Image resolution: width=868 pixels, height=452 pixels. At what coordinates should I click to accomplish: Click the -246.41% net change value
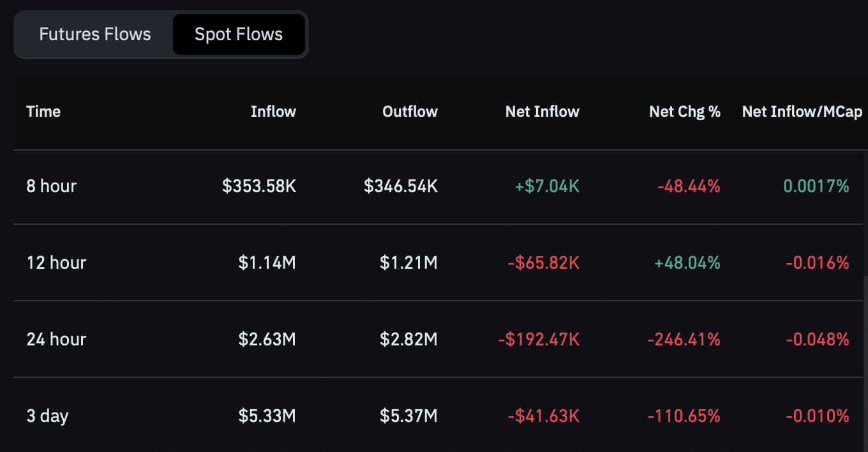684,340
